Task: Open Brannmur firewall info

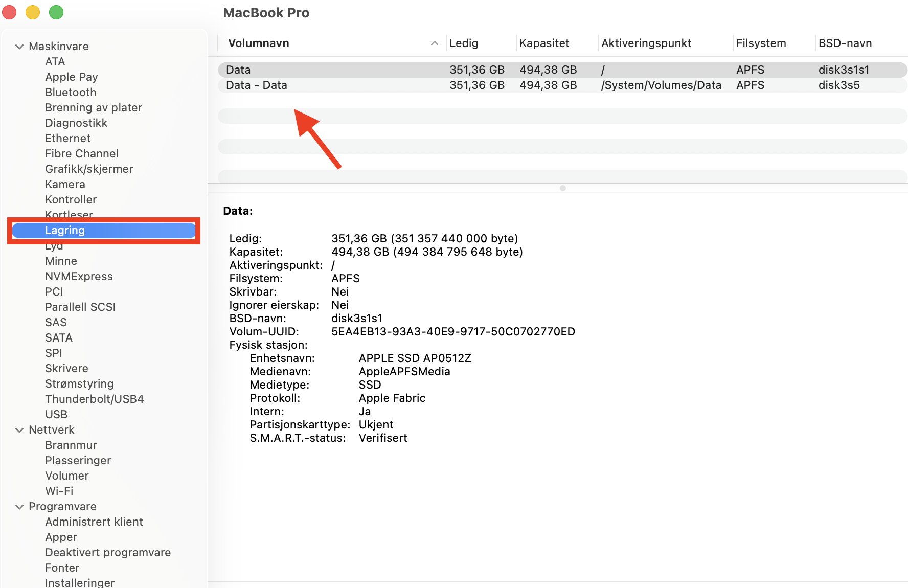Action: point(71,445)
